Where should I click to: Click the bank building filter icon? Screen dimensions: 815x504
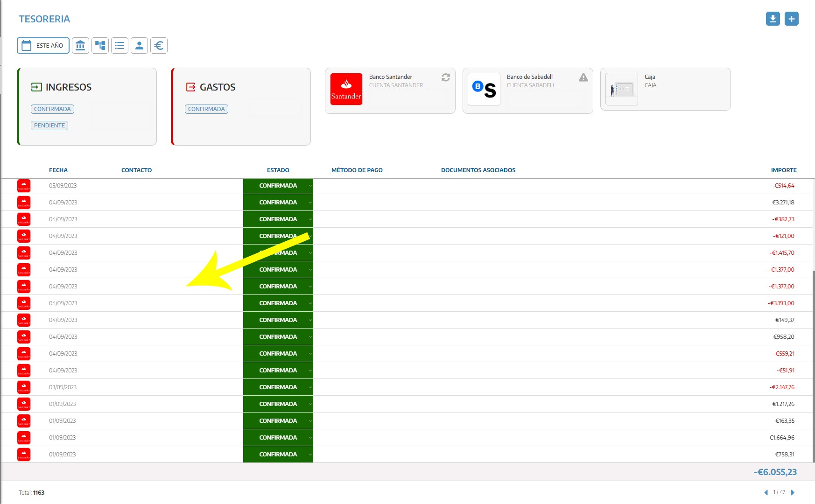click(x=80, y=46)
